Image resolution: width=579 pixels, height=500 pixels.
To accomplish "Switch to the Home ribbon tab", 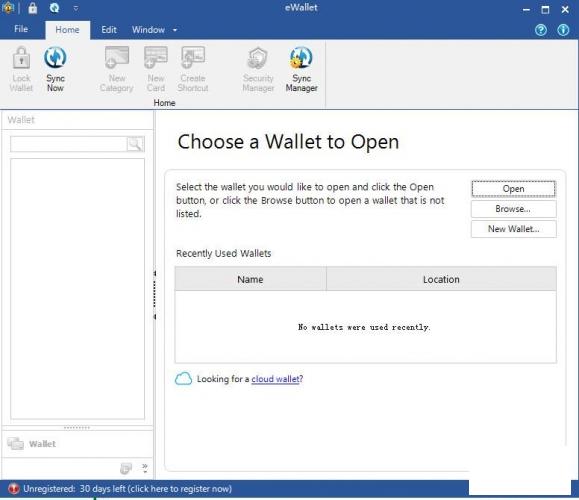I will [x=67, y=30].
